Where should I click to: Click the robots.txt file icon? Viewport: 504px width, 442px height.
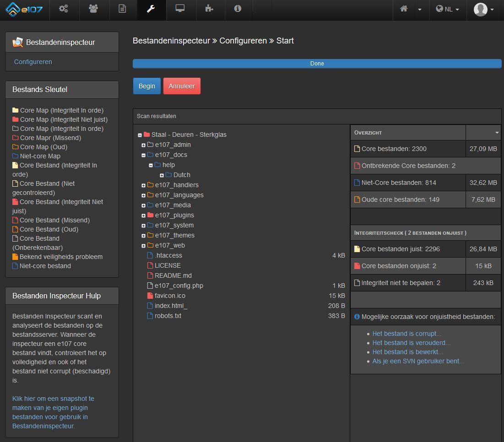click(x=150, y=316)
